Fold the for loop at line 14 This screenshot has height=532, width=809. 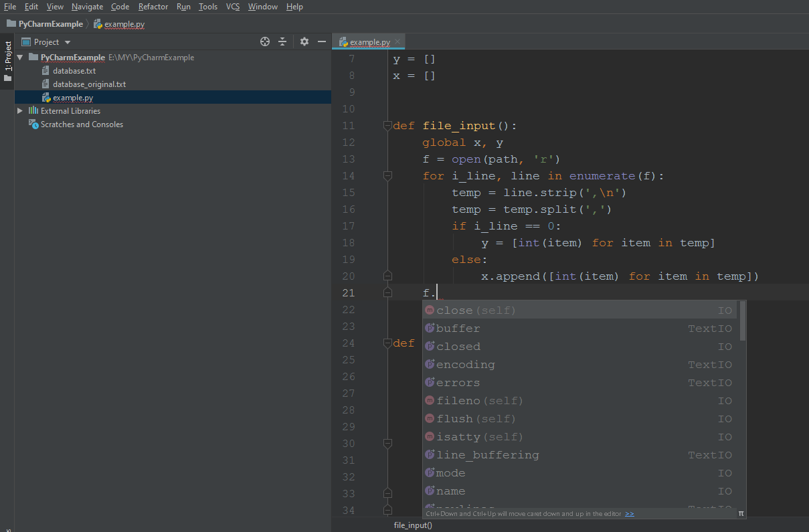click(387, 176)
